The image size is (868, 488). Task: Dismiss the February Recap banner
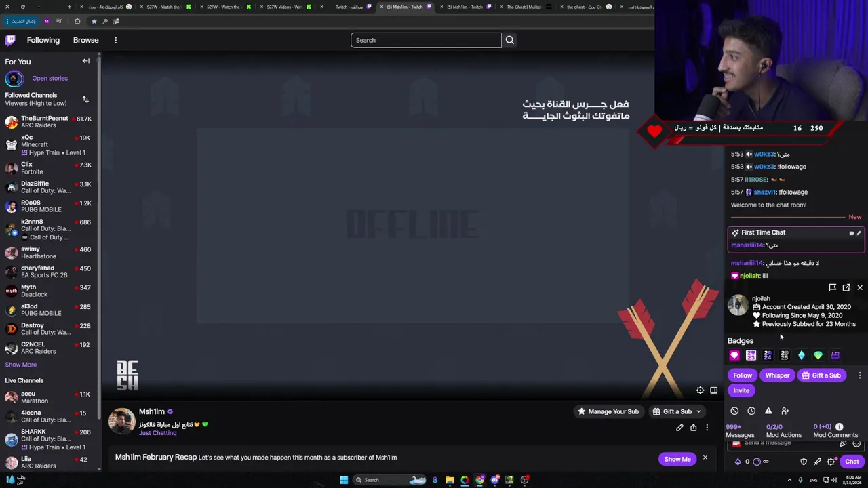click(705, 458)
